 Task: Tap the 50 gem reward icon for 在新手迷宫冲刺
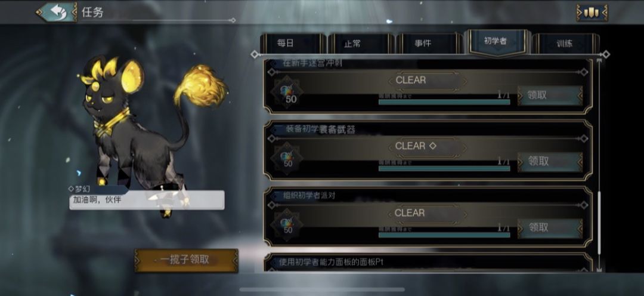287,92
